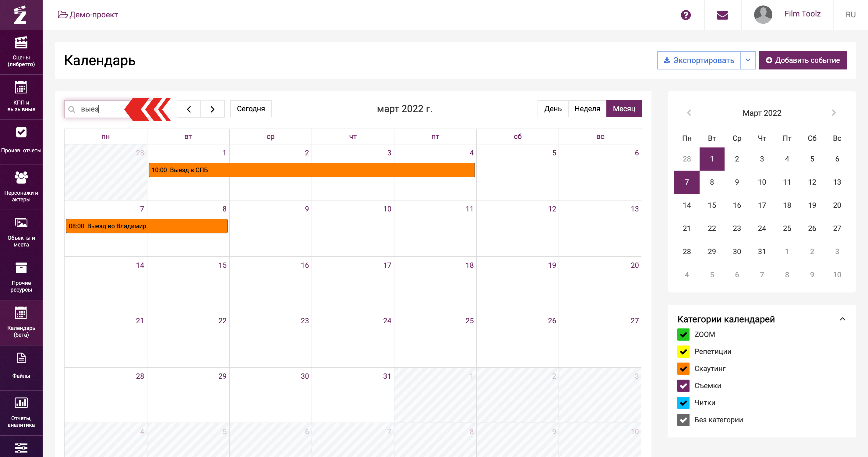Click the search magnifier icon
Viewport: 868px width, 457px height.
[72, 109]
